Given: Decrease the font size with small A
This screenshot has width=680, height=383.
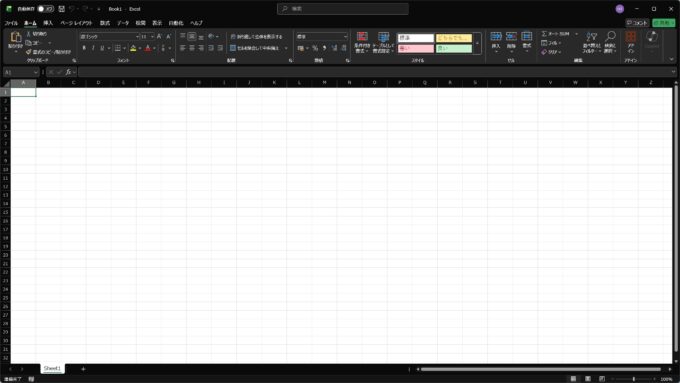Looking at the screenshot, I should click(168, 36).
